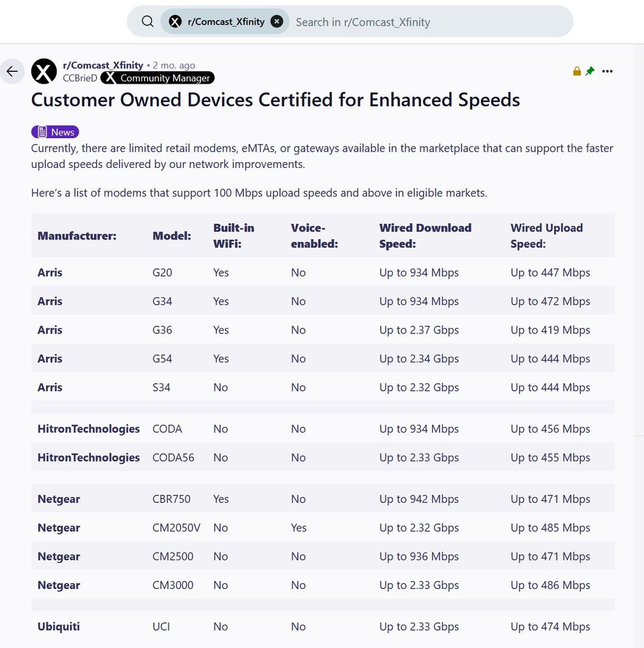The width and height of the screenshot is (644, 648).
Task: Select the Wired Upload Speed: header
Action: pyautogui.click(x=547, y=236)
